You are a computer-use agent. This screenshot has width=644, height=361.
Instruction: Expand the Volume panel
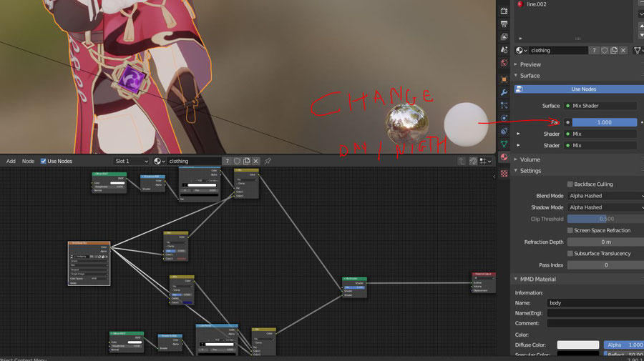(530, 159)
